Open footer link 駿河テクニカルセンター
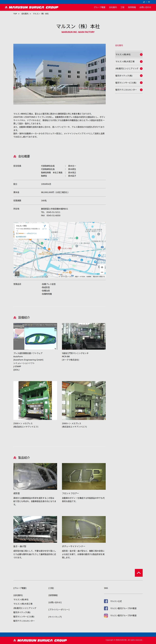 [x=24, y=621]
